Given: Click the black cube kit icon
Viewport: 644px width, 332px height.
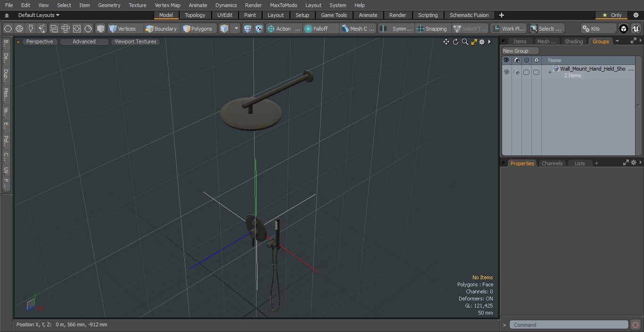Looking at the screenshot, I should [x=624, y=29].
